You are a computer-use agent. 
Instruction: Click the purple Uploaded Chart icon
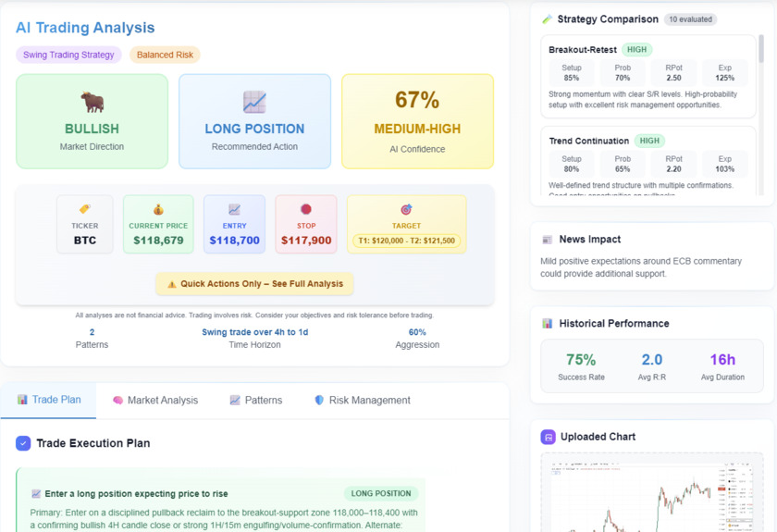click(548, 437)
